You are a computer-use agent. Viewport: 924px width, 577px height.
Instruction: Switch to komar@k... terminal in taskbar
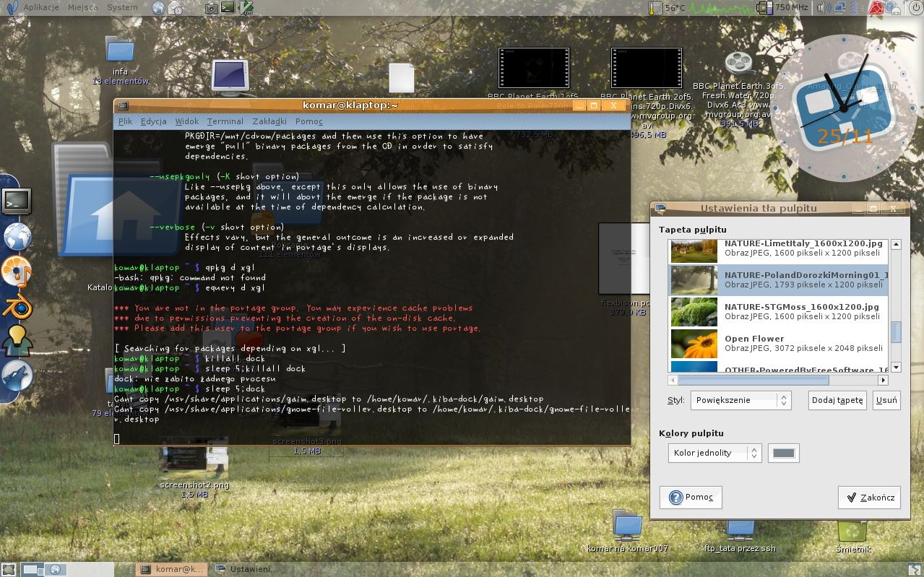[x=173, y=569]
